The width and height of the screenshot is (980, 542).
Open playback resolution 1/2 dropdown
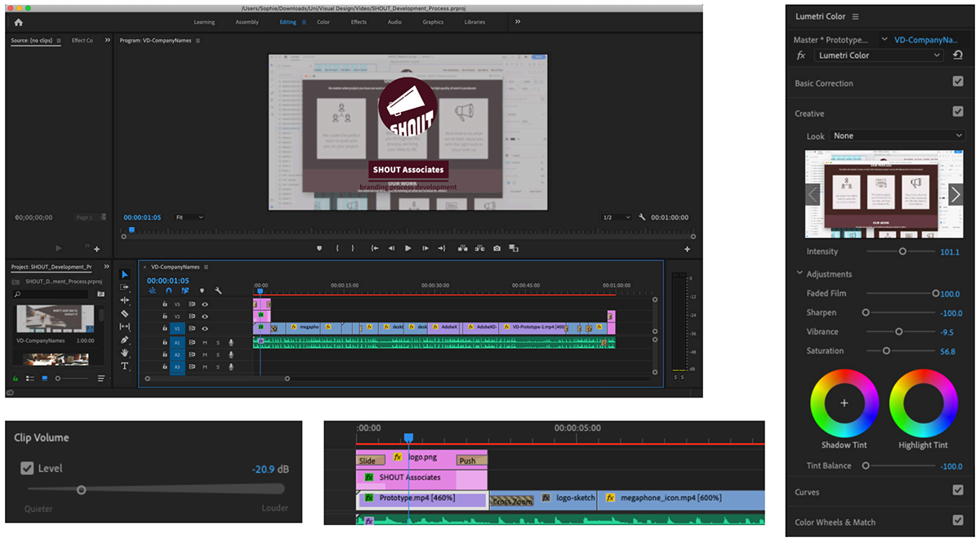pyautogui.click(x=616, y=217)
